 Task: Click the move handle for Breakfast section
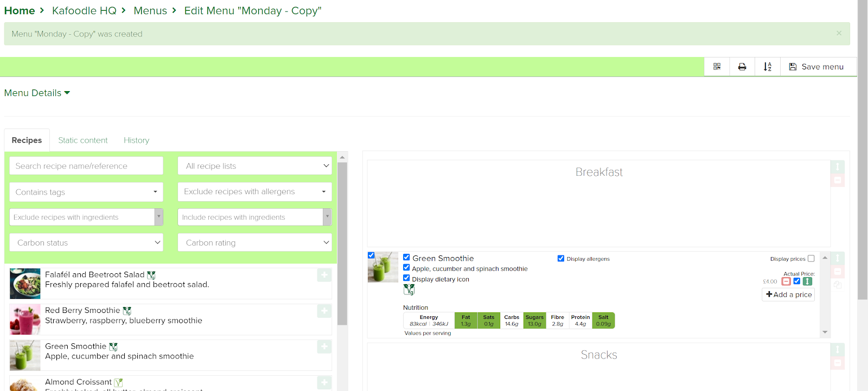click(838, 166)
